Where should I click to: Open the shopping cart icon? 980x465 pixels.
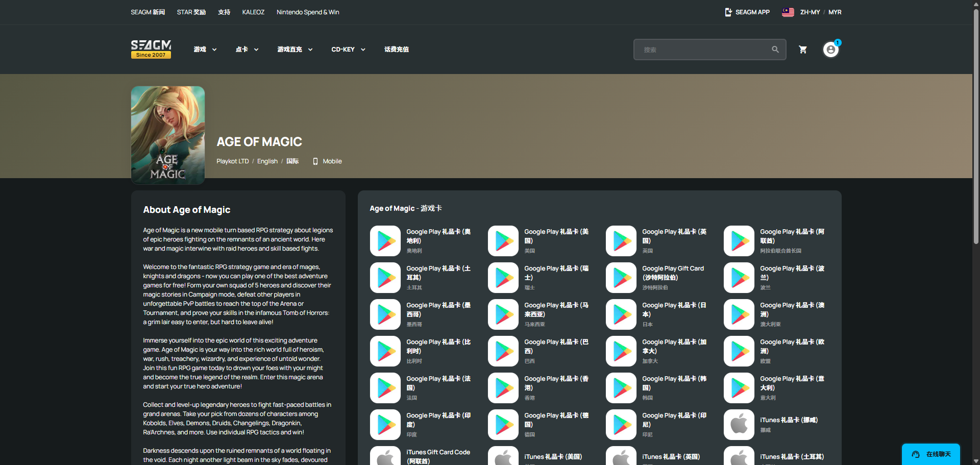803,50
